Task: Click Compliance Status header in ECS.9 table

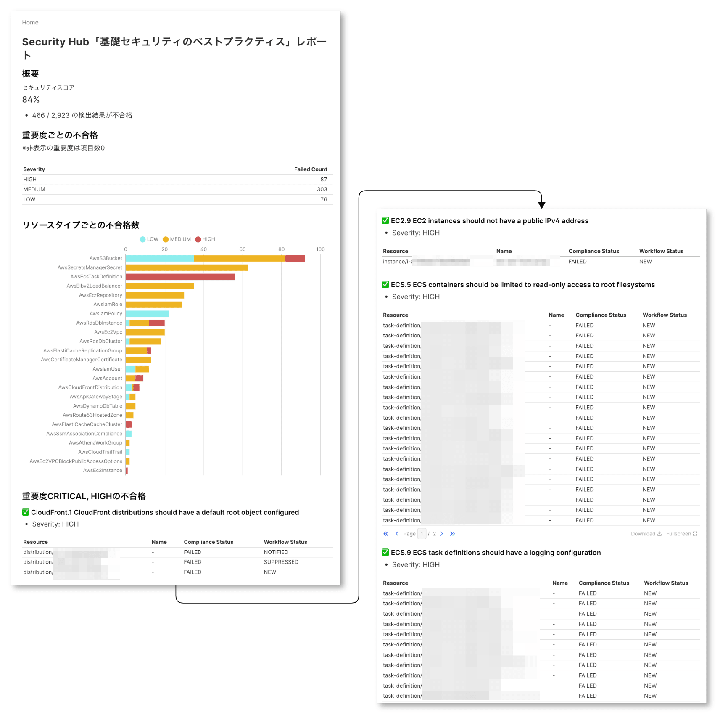Action: click(x=604, y=583)
